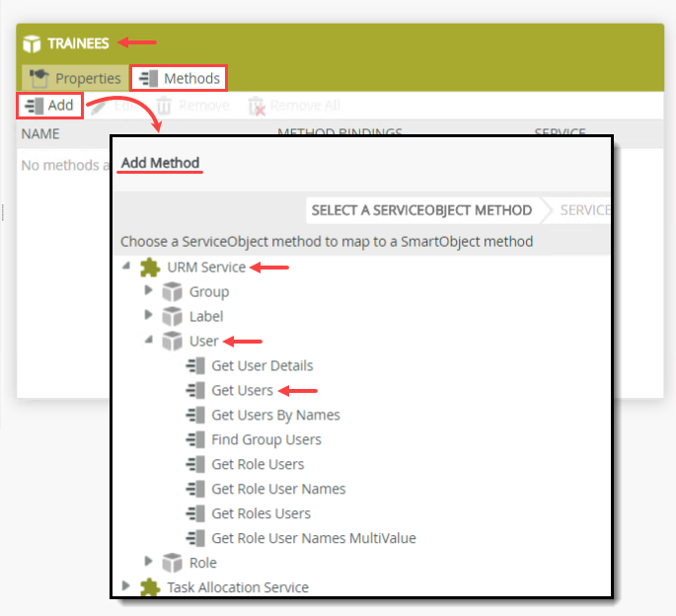This screenshot has width=676, height=616.
Task: Select the User tree item
Action: [204, 342]
